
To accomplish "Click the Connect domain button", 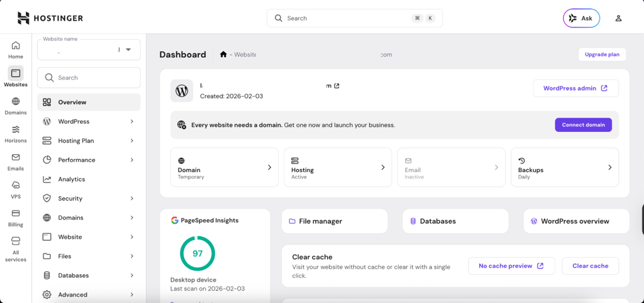I will tap(583, 125).
